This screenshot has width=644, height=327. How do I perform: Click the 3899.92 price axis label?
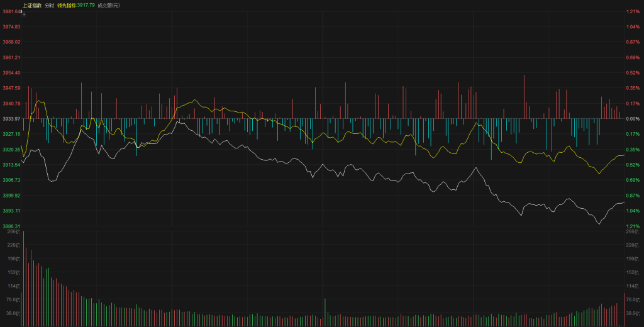[x=11, y=196]
